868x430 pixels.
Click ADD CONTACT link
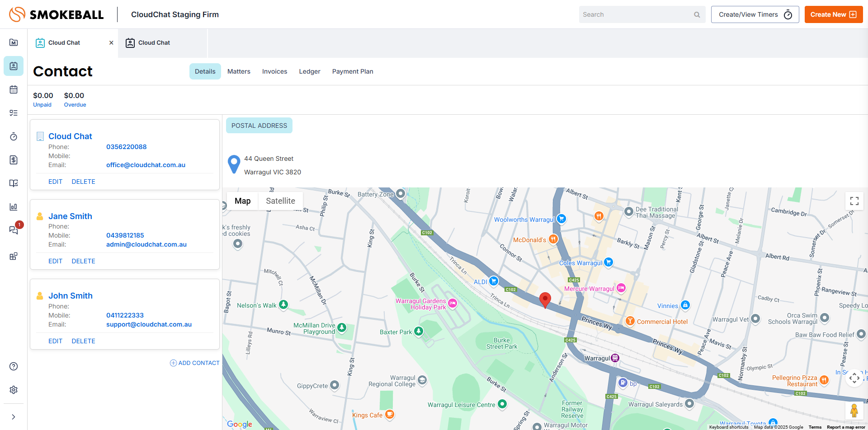pyautogui.click(x=195, y=363)
